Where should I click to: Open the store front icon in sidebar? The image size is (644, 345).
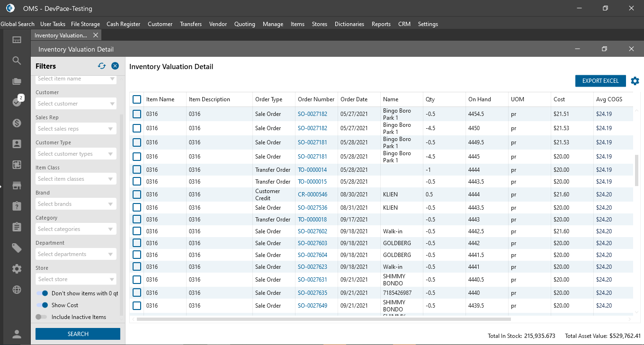[17, 186]
